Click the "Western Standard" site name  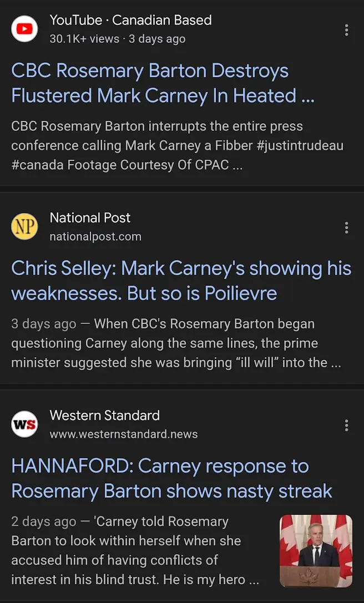[x=104, y=415]
